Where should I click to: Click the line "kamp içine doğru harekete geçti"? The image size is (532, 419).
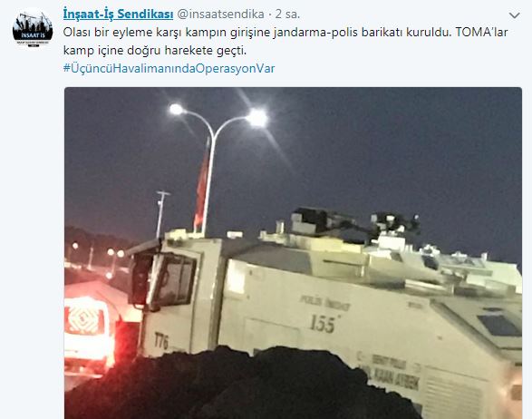(155, 50)
